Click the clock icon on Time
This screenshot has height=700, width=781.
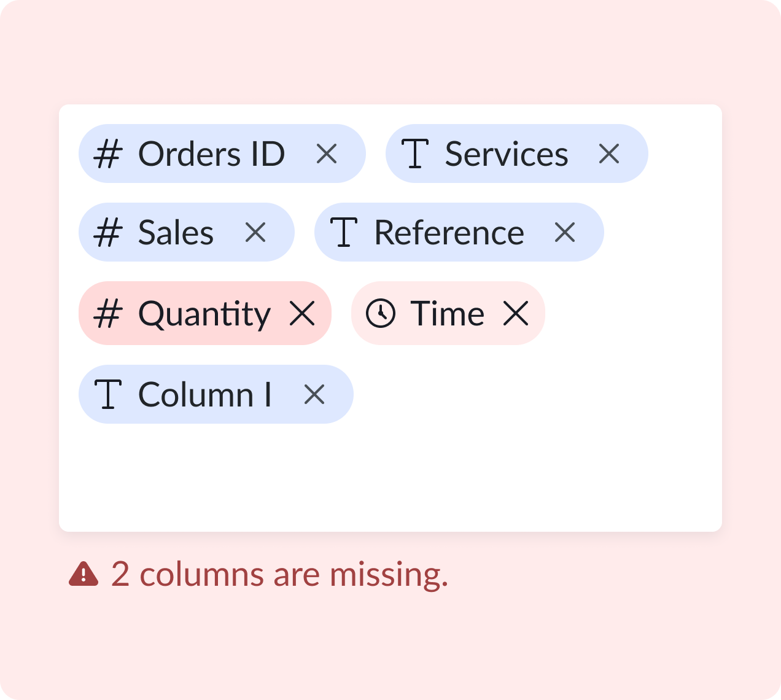(381, 313)
